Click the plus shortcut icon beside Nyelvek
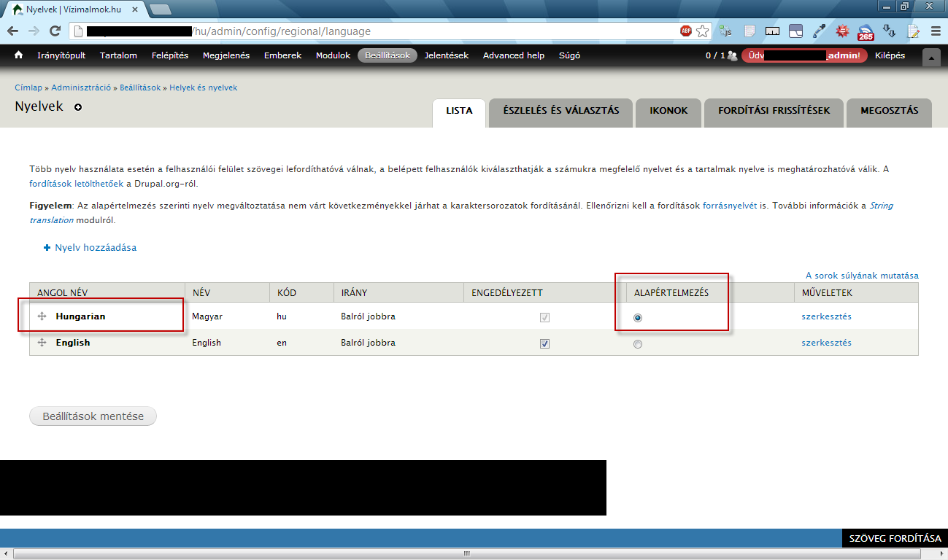Screen dimensions: 948x560 point(78,107)
